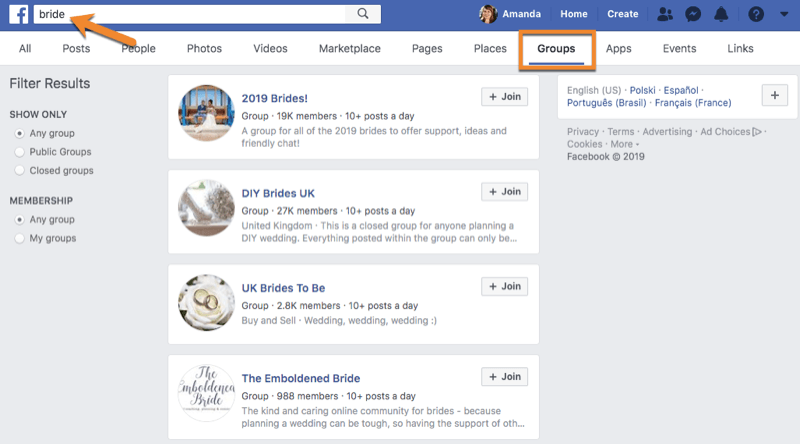
Task: Open UK Brides To Be group title
Action: click(x=283, y=288)
